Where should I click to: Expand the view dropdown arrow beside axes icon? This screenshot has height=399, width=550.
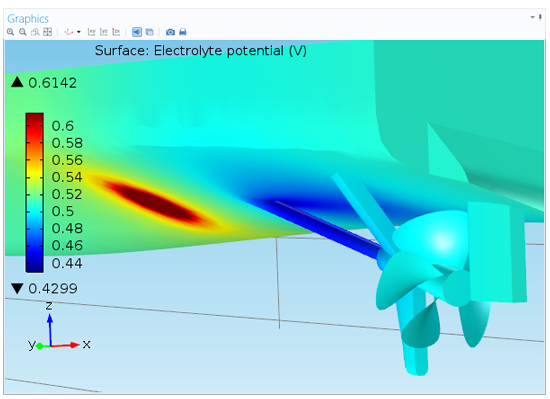coord(79,32)
